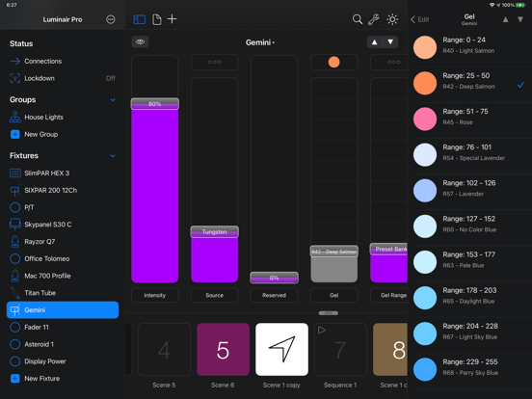
Task: Select SIXPAR 200 12Ch fixture
Action: point(63,190)
